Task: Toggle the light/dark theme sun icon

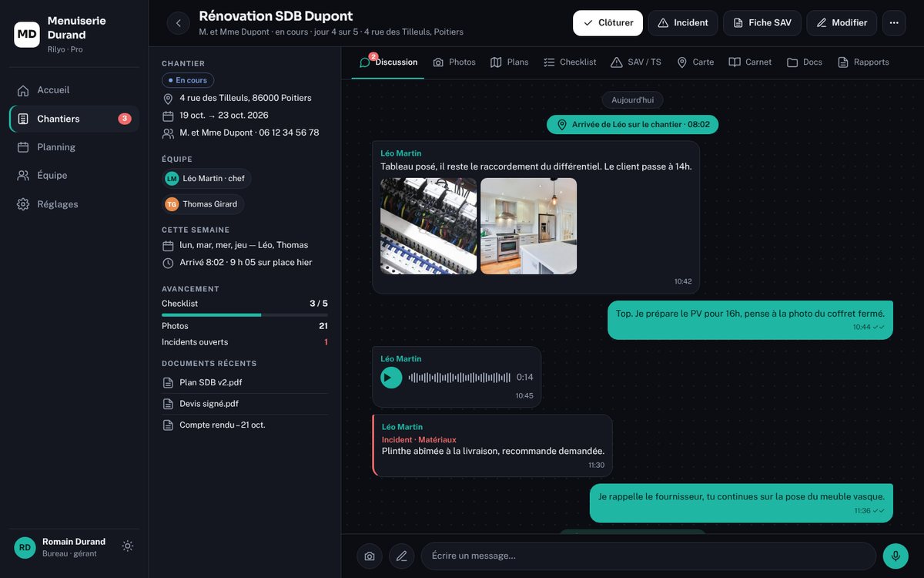Action: tap(128, 546)
